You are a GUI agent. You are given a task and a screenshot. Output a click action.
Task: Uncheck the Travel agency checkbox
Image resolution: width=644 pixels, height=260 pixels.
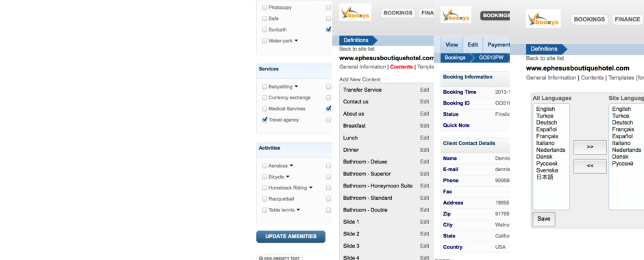[264, 120]
